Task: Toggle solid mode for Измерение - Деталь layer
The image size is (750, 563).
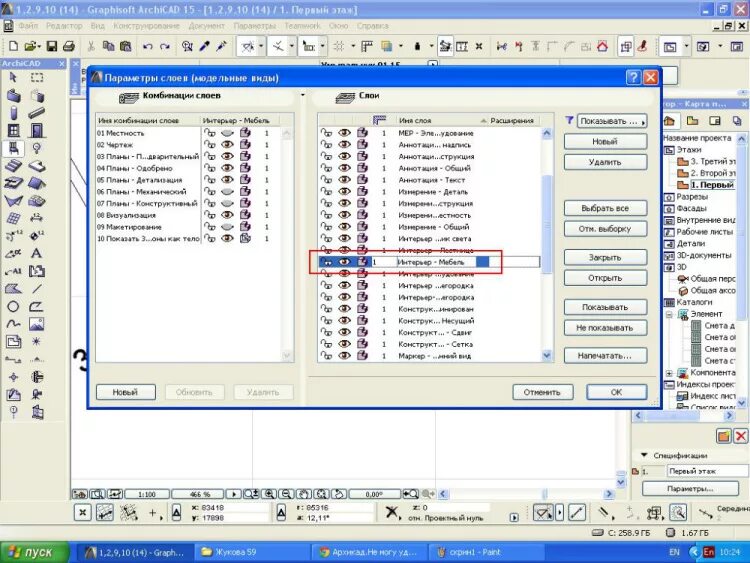Action: pos(363,191)
